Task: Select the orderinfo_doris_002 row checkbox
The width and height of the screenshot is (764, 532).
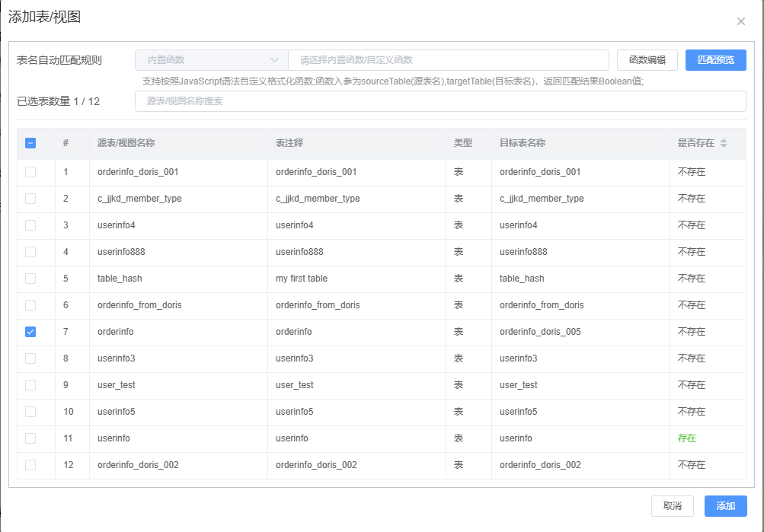Action: (x=30, y=465)
